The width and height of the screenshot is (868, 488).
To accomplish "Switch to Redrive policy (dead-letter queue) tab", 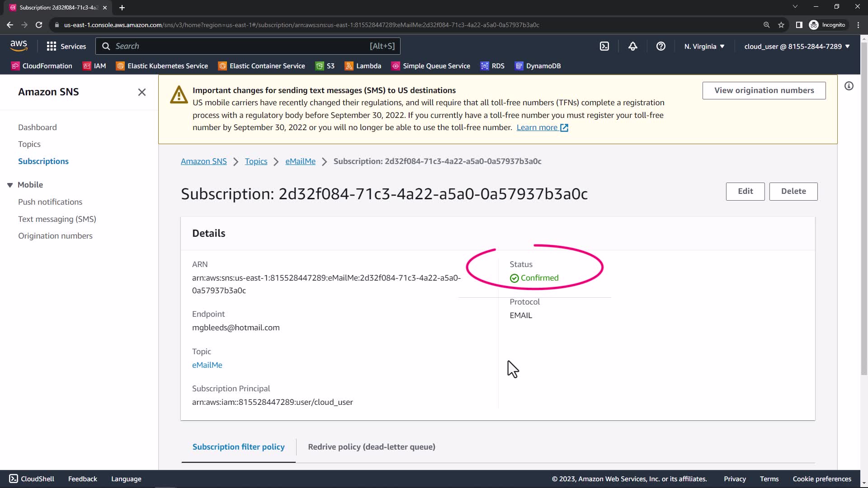I will click(x=371, y=447).
